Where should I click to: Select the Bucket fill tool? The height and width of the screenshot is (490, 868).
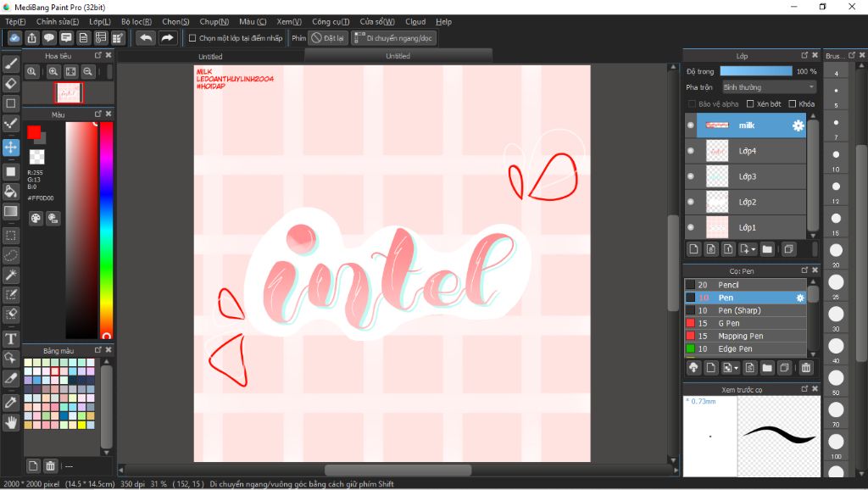10,192
